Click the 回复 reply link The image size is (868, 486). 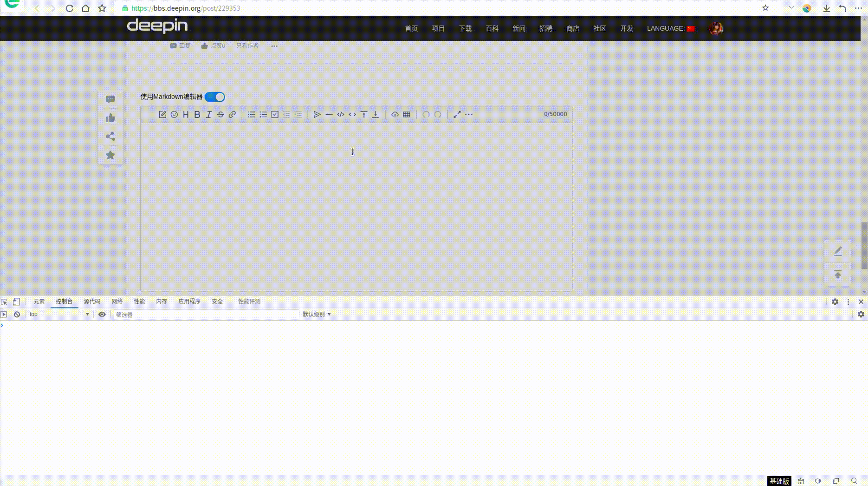(180, 46)
